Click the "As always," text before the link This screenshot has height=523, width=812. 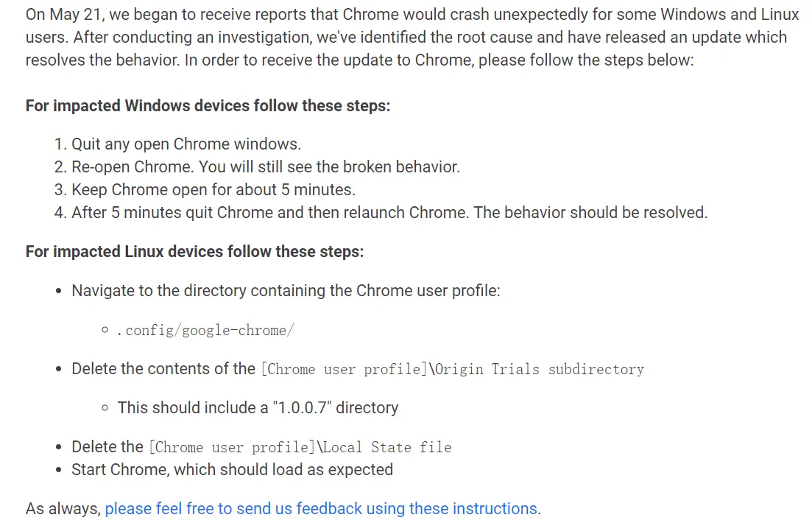tap(63, 509)
